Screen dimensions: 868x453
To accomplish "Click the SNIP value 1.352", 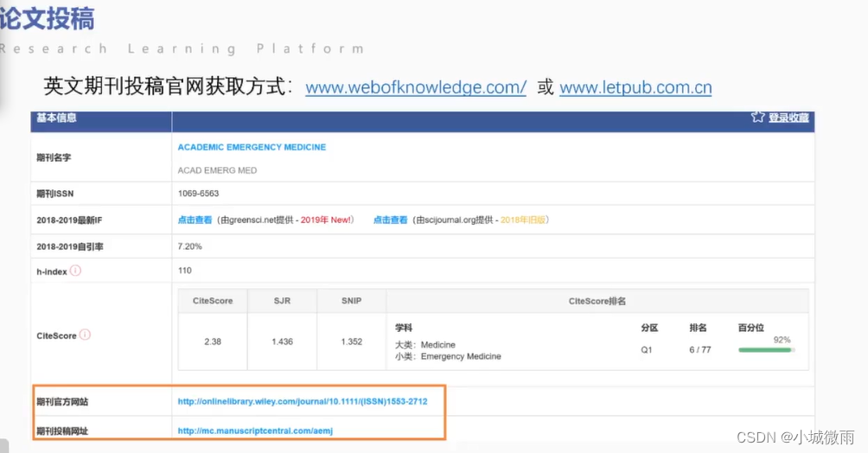I will (352, 341).
